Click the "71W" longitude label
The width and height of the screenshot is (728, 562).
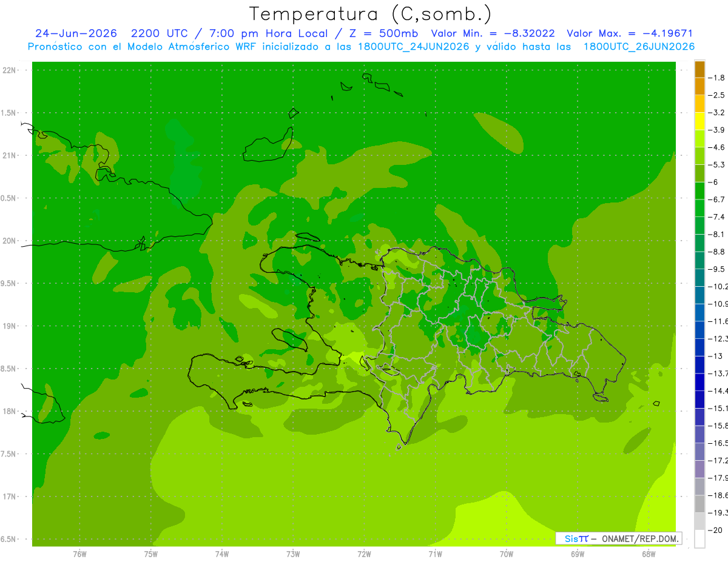point(435,554)
